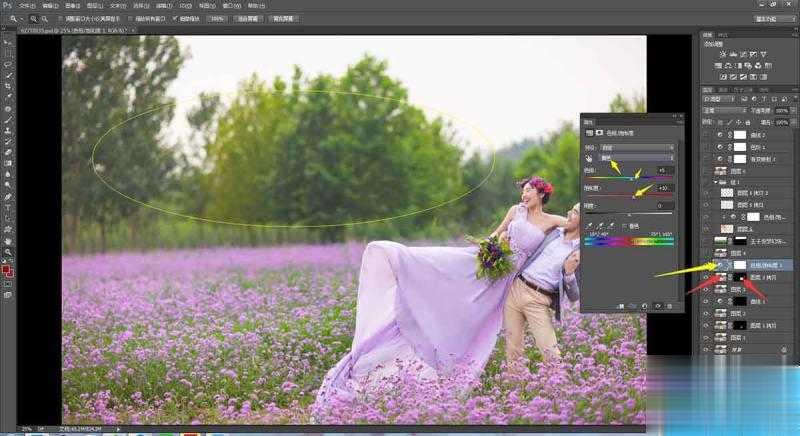Select the Eraser tool
The image size is (800, 436).
click(8, 152)
